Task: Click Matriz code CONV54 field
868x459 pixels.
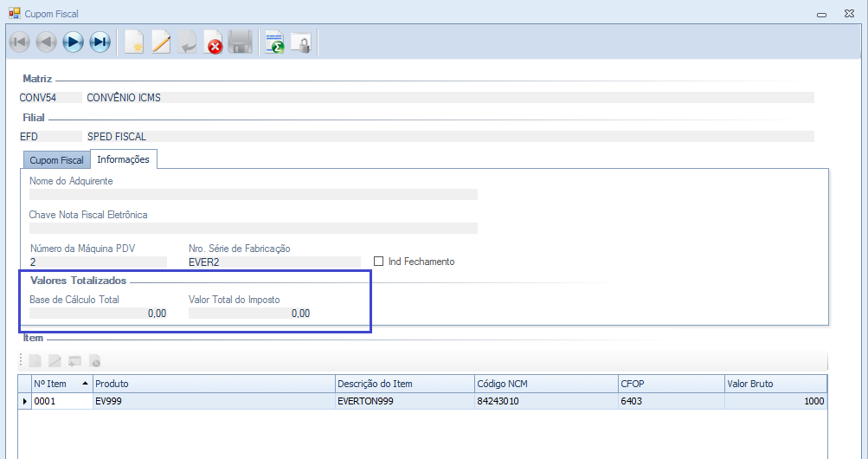Action: click(50, 98)
